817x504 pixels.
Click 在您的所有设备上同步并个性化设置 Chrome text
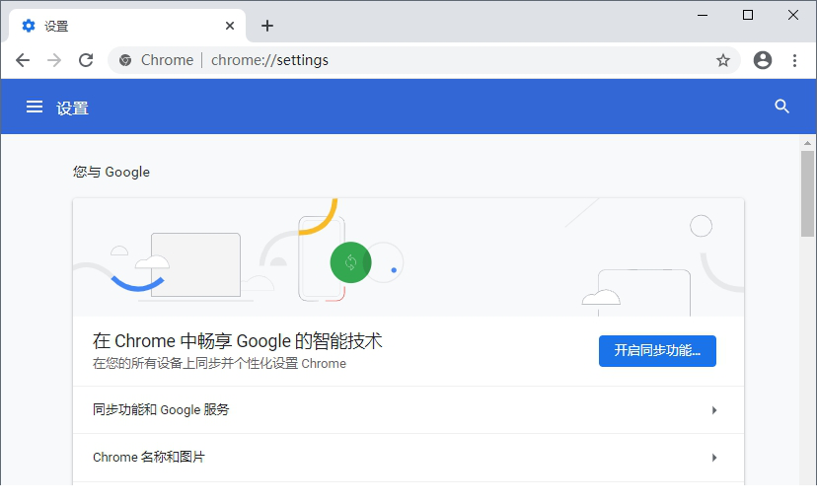pos(219,363)
